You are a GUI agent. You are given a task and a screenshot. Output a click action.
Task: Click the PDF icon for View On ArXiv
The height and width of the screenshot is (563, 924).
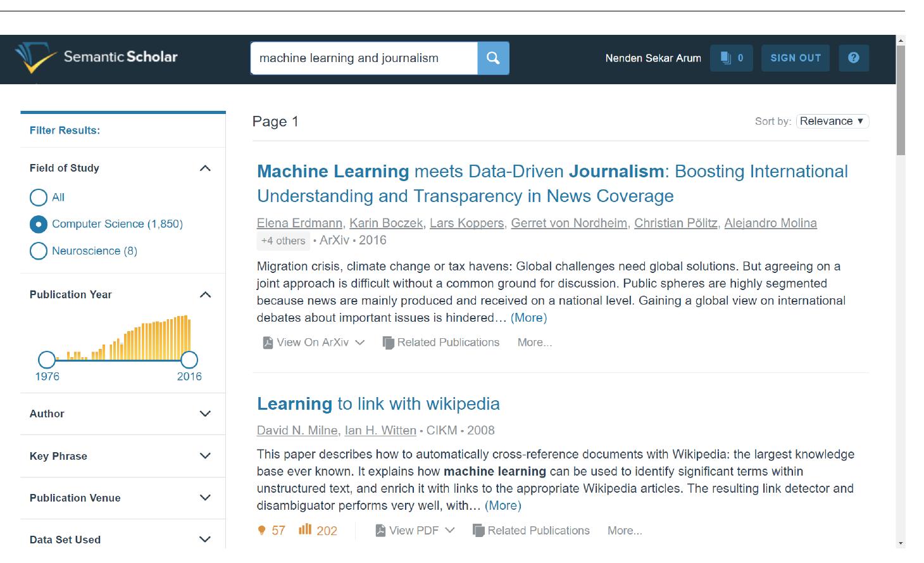268,343
